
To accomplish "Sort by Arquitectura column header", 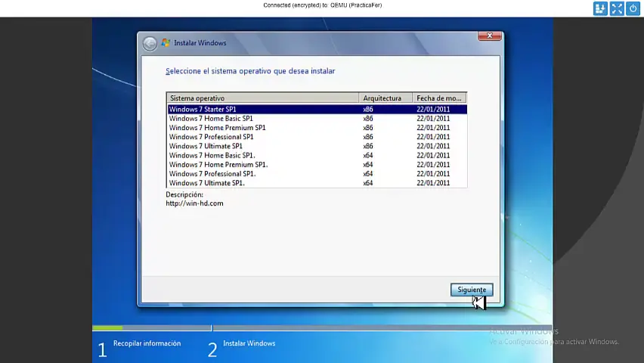I will [x=385, y=98].
